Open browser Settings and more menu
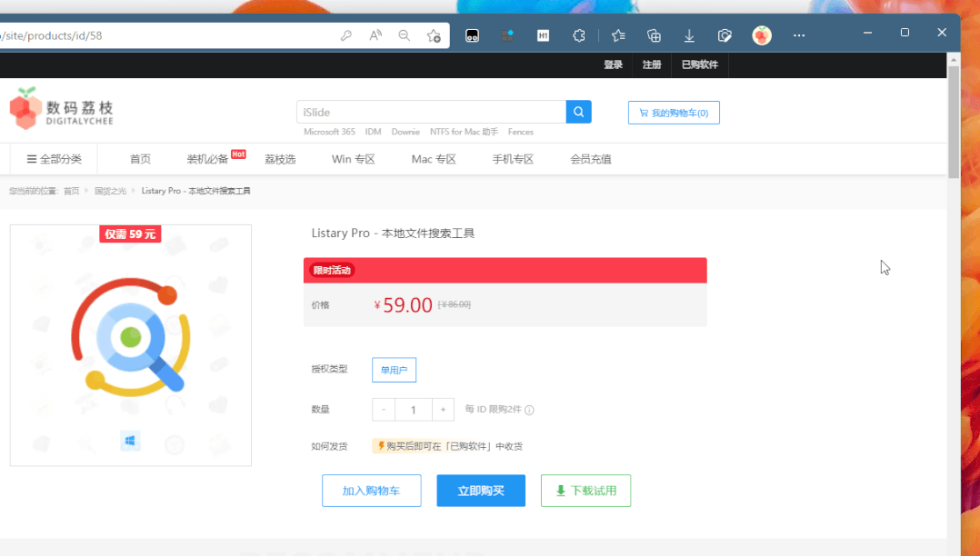The image size is (980, 556). [x=799, y=35]
